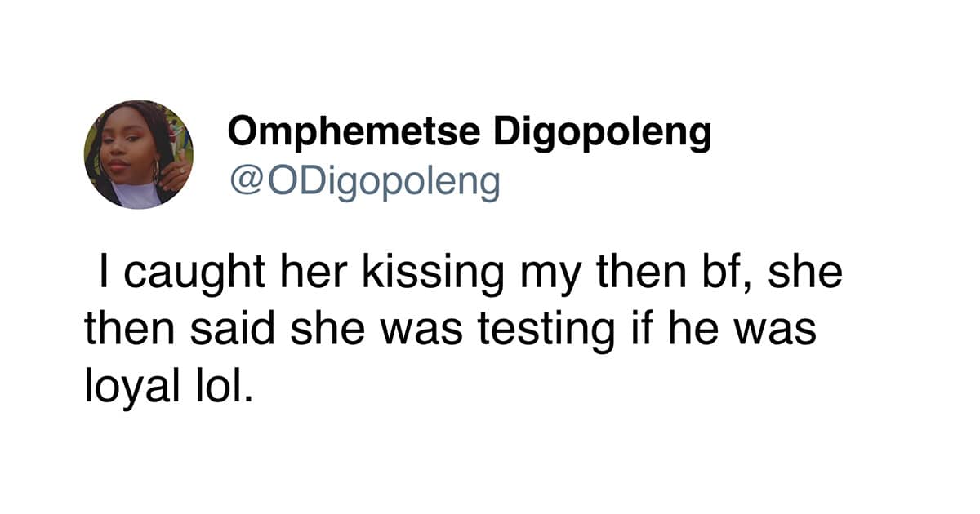Click the face in the circular avatar
The image size is (980, 514).
(127, 148)
